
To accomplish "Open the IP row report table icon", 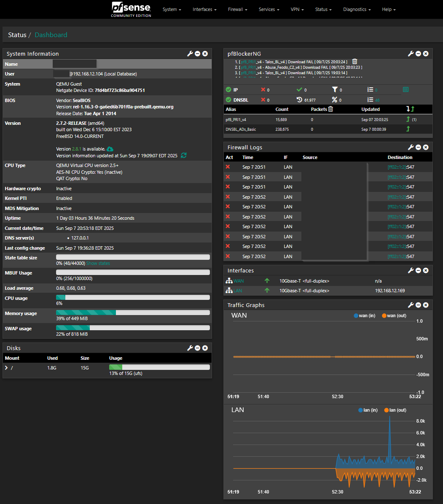I will tap(406, 89).
